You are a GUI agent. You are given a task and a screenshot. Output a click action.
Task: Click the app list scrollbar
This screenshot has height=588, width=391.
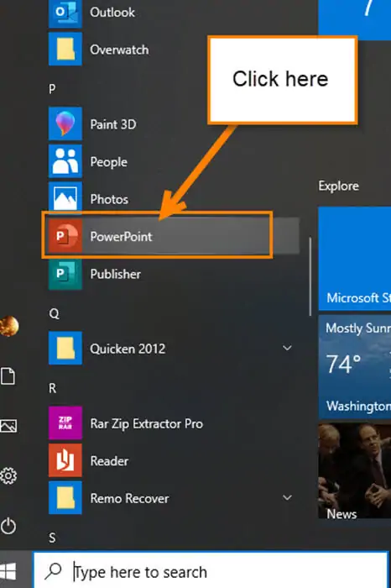click(310, 276)
